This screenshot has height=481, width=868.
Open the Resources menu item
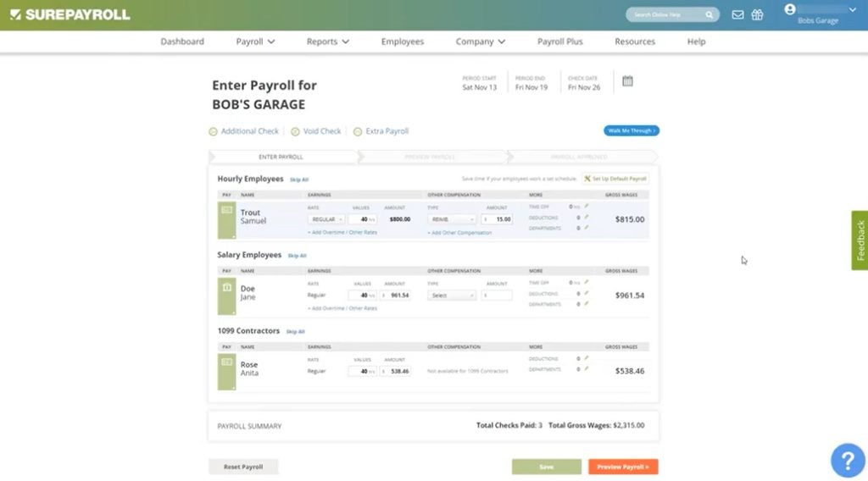(x=635, y=41)
